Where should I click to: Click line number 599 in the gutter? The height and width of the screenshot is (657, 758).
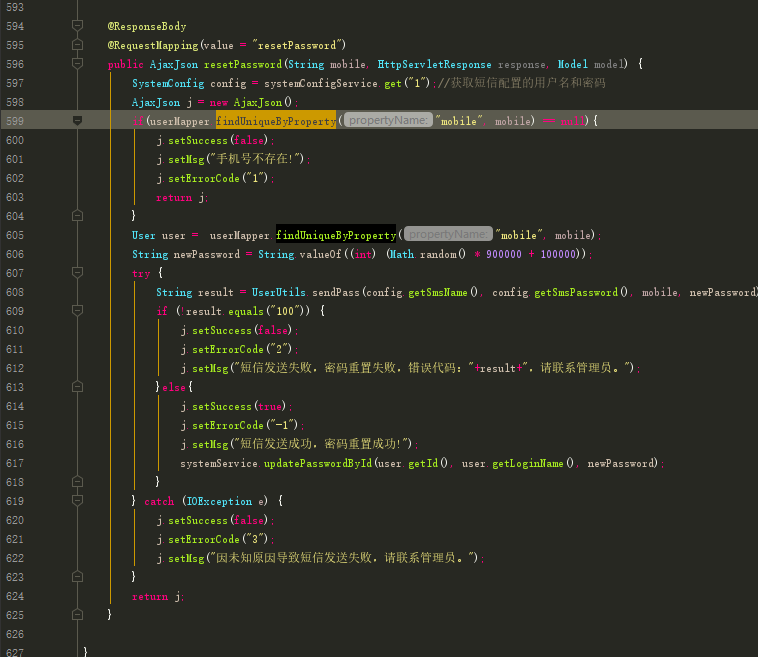[15, 121]
